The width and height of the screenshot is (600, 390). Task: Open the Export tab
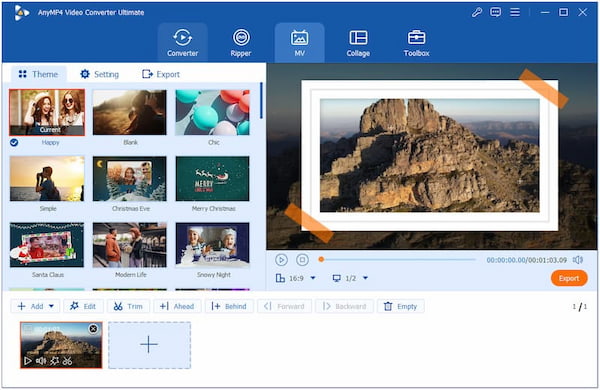coord(161,74)
